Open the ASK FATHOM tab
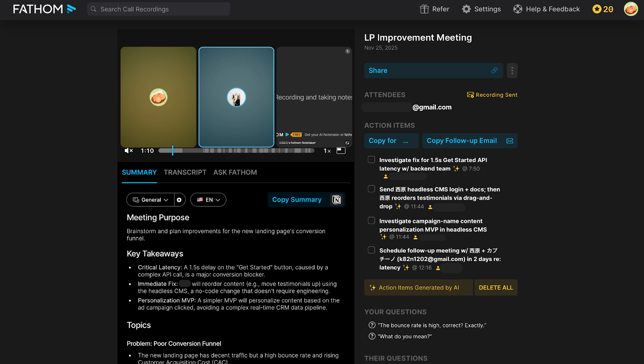Viewport: 644px width, 364px height. (x=235, y=173)
